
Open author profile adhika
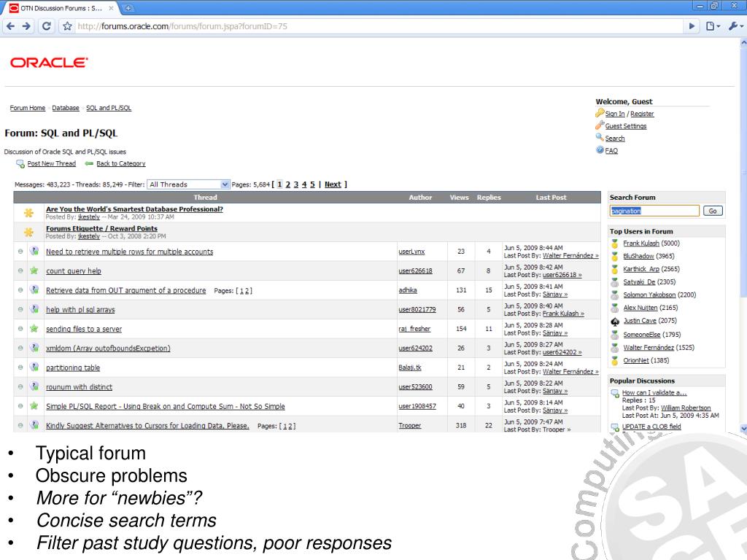click(408, 290)
